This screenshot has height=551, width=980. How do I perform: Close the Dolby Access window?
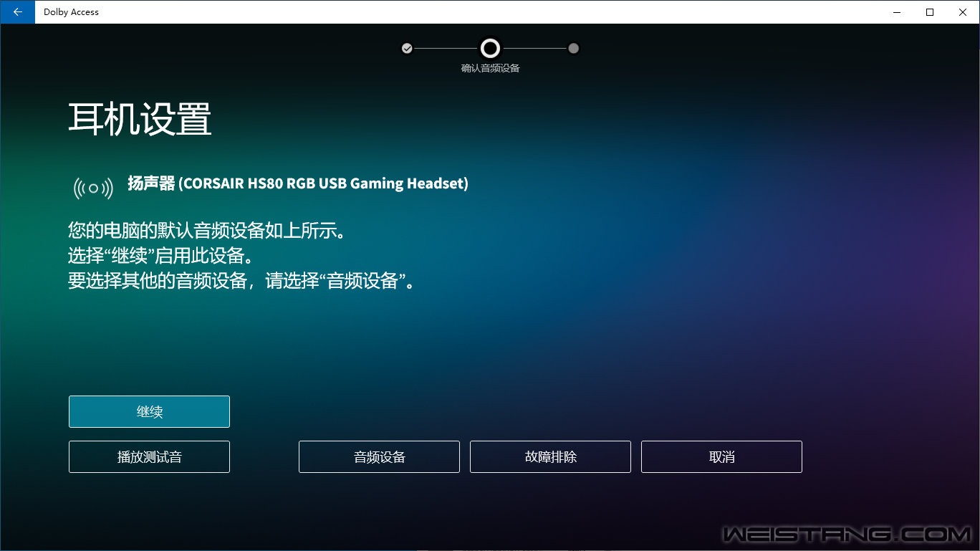click(963, 11)
